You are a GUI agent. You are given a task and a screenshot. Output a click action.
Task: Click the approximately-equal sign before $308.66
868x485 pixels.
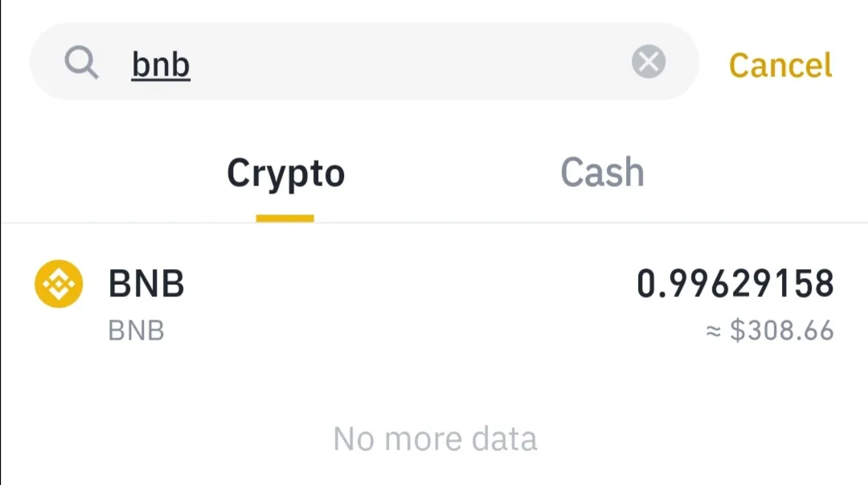[714, 331]
